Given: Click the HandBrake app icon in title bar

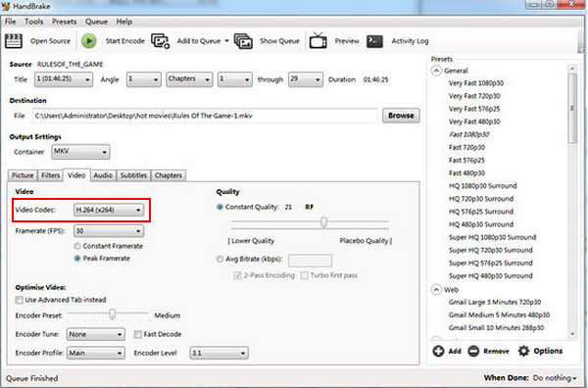Looking at the screenshot, I should tap(6, 6).
